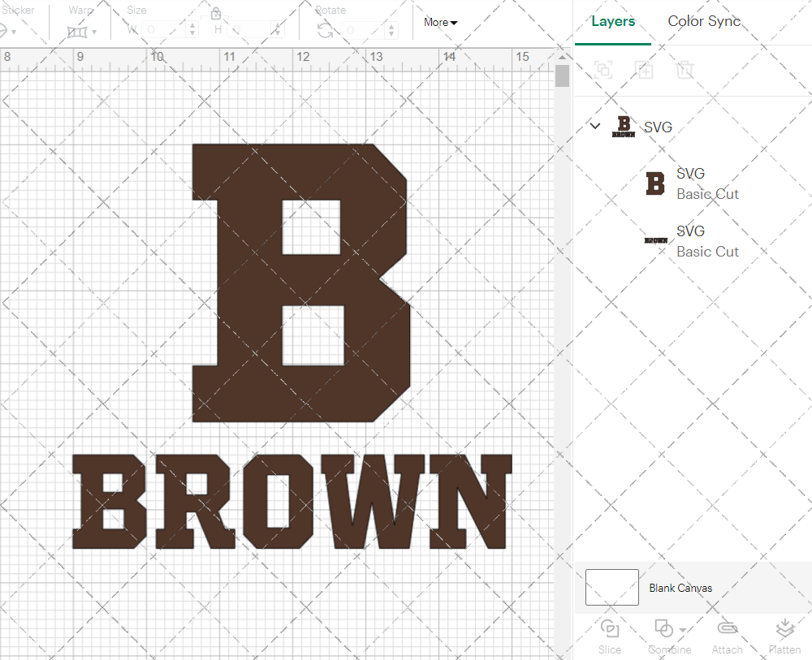The width and height of the screenshot is (812, 660).
Task: Select the B letter Basic Cut layer
Action: [x=706, y=183]
